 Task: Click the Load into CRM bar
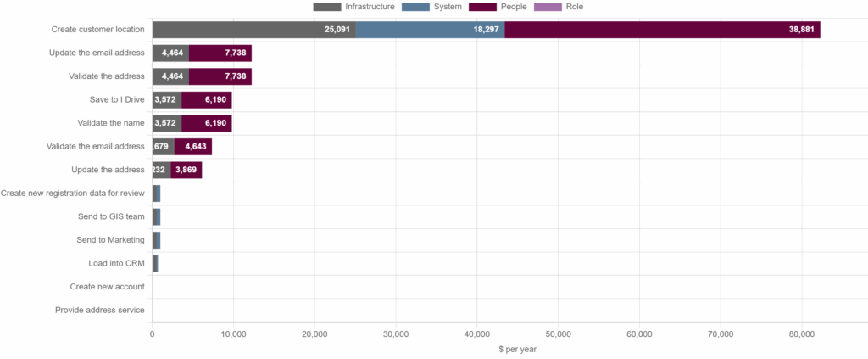[155, 264]
